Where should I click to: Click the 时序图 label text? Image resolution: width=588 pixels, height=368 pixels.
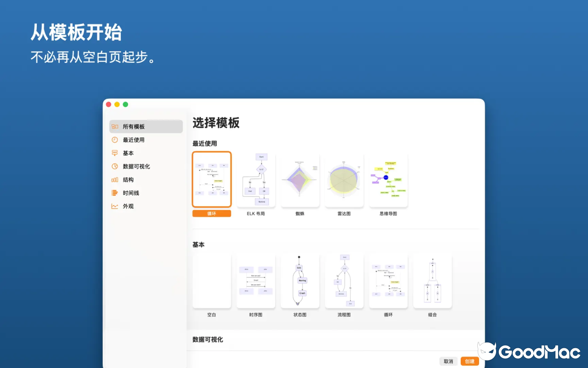(x=256, y=315)
